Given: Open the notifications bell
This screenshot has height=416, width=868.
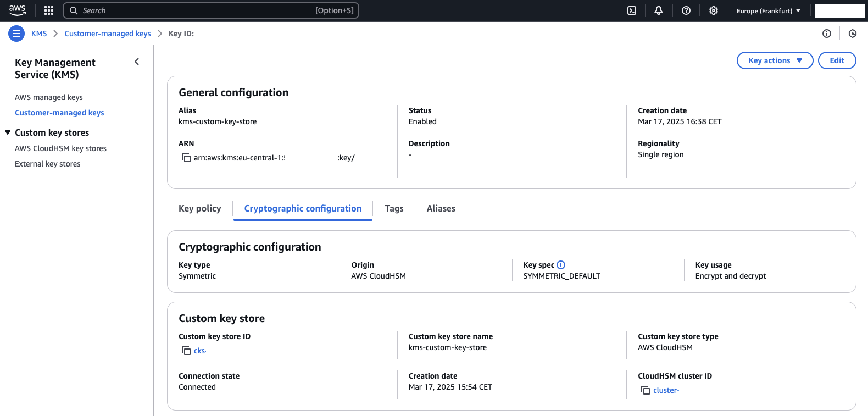Looking at the screenshot, I should (659, 10).
